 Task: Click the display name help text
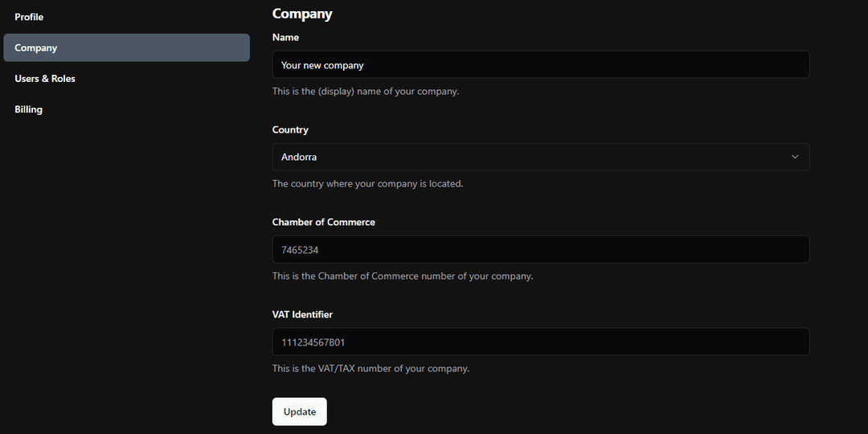tap(366, 92)
